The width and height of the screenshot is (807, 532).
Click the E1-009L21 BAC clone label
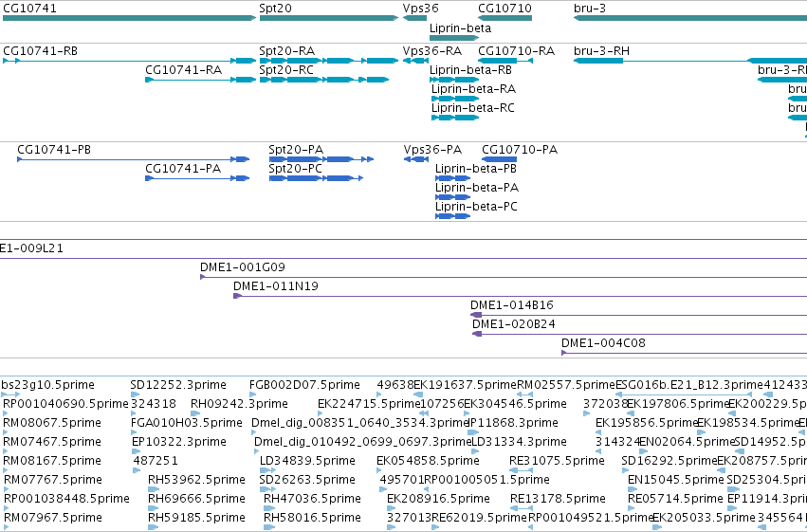coord(31,248)
